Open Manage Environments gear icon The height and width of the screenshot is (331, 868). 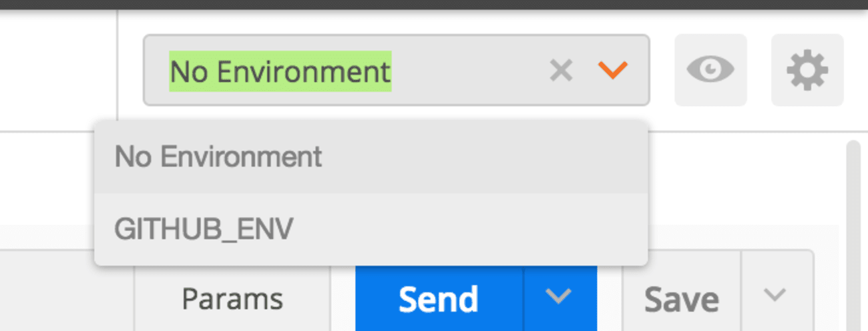tap(807, 70)
